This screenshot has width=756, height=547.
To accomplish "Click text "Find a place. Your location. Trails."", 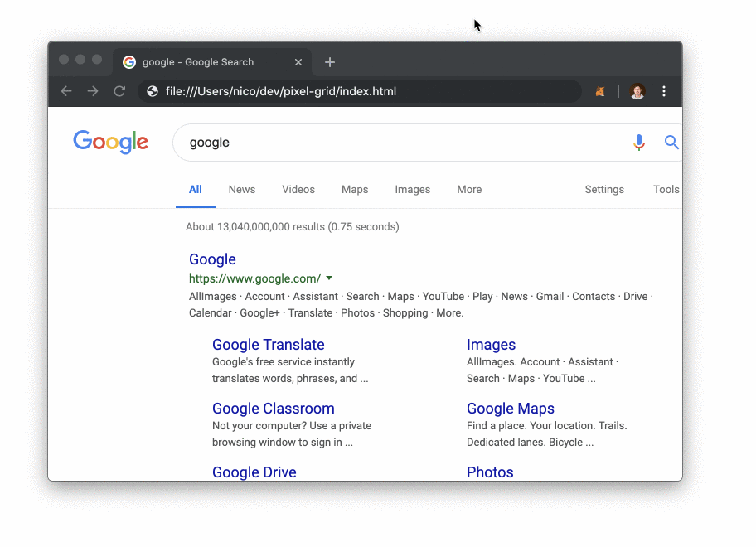I will [547, 425].
